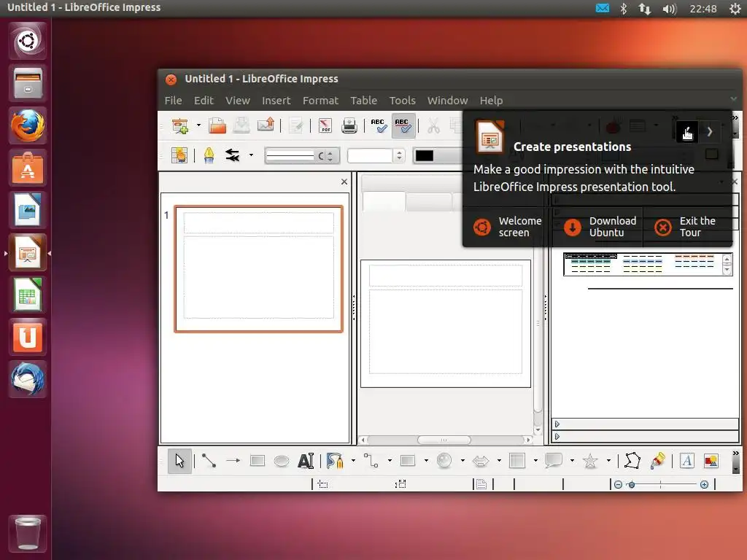Click the zoom in plus button

point(704,484)
